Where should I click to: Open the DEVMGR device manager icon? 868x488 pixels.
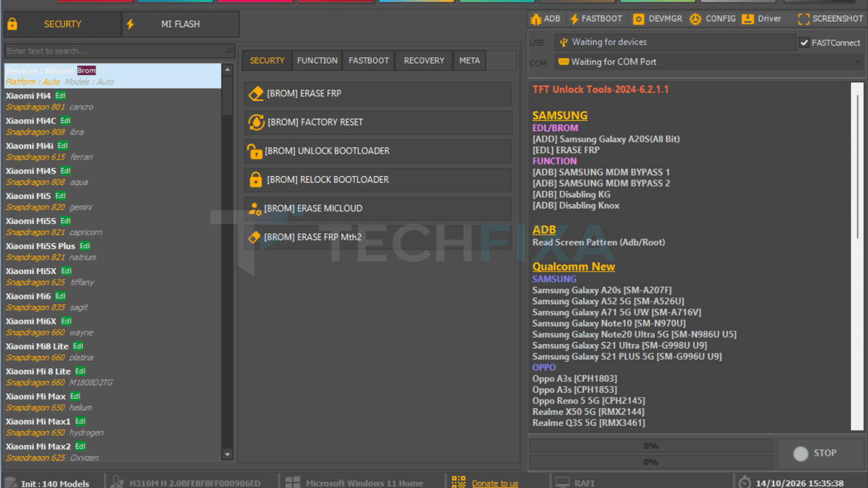[639, 19]
